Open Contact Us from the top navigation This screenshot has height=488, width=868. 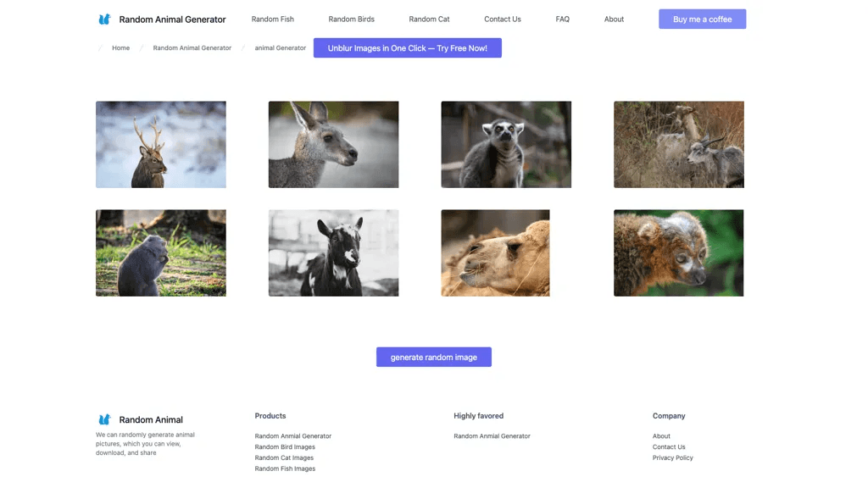pos(503,19)
